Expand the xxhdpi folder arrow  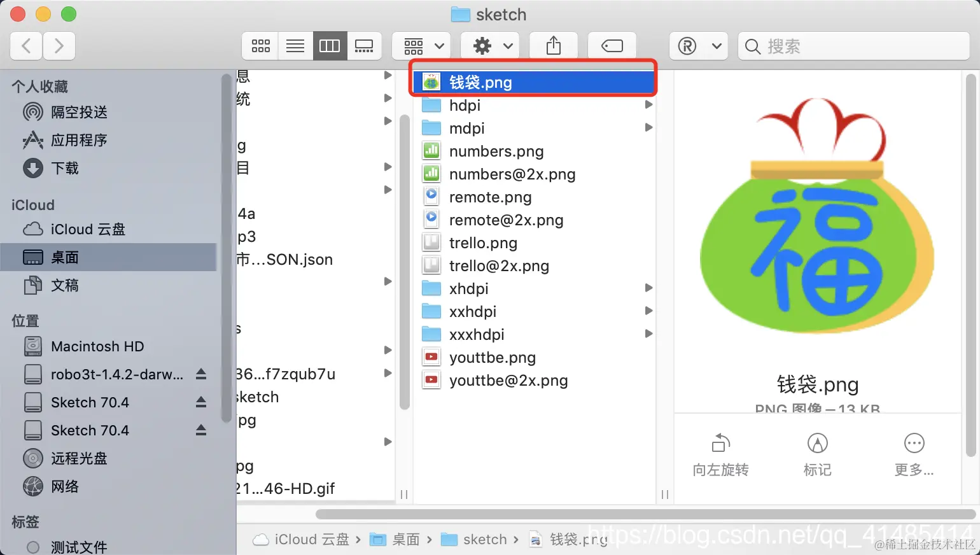click(x=648, y=311)
